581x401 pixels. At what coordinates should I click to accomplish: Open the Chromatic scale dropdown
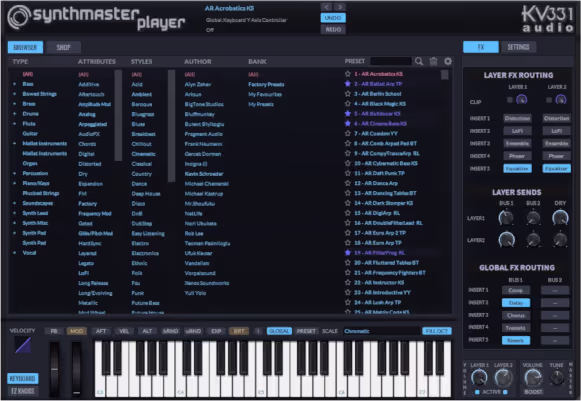pyautogui.click(x=382, y=331)
